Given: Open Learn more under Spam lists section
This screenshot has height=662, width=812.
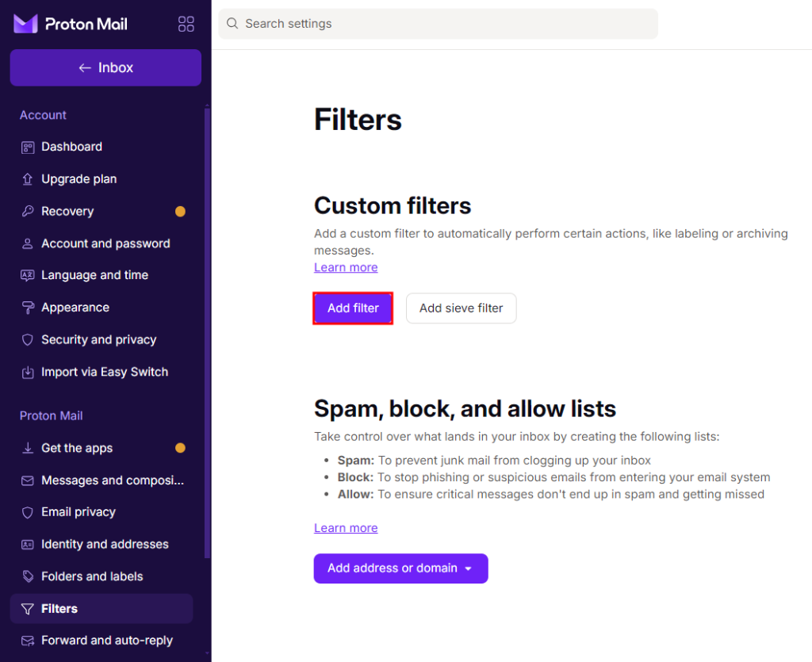Looking at the screenshot, I should [x=346, y=527].
